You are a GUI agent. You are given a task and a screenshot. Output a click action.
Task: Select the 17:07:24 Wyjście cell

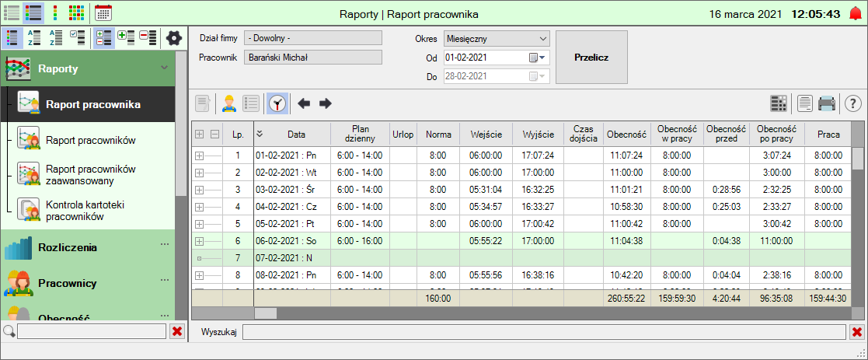(538, 156)
